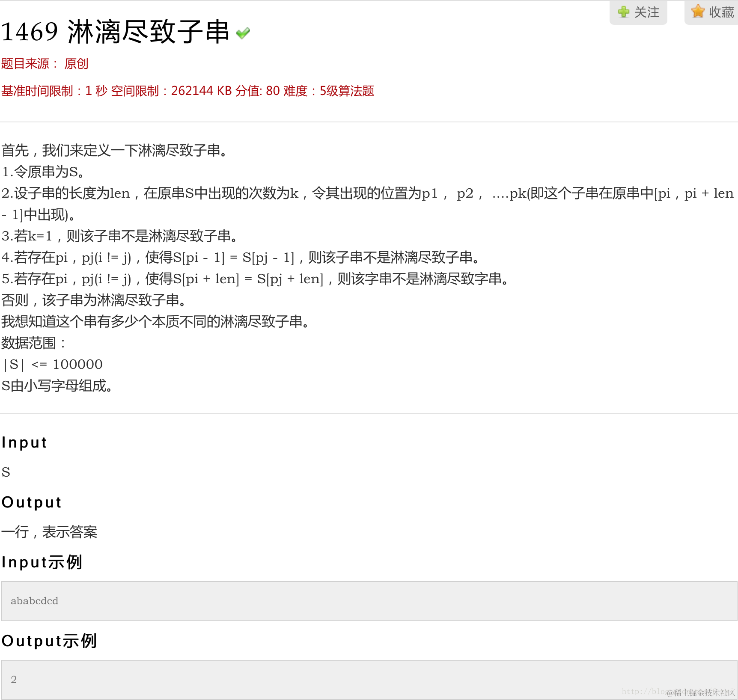Click the title 1469 淋漓尽致子串

(x=116, y=32)
